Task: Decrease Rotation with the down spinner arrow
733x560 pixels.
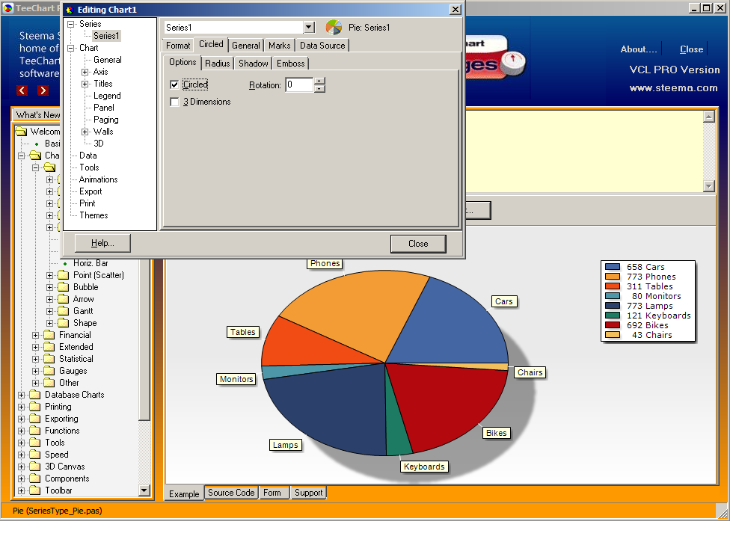Action: pyautogui.click(x=319, y=88)
